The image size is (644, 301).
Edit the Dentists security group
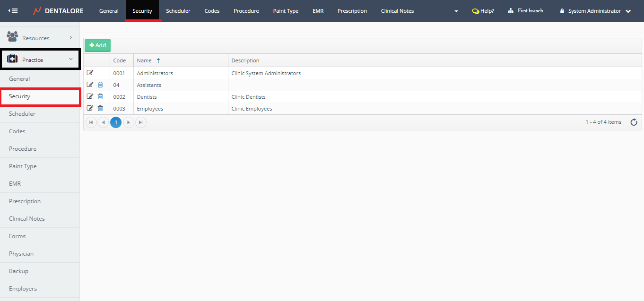pos(90,96)
